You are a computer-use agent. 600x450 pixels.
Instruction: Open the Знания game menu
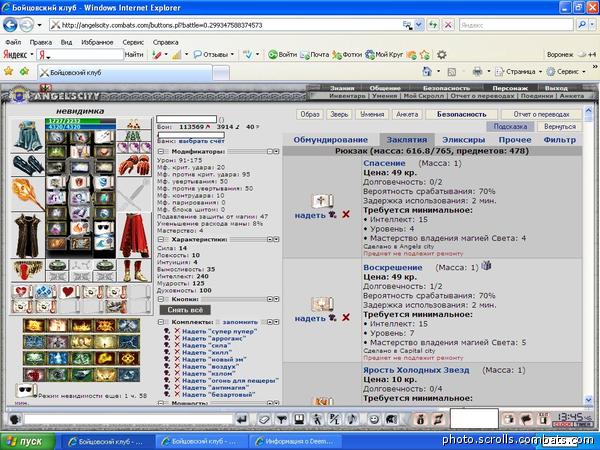[x=342, y=88]
